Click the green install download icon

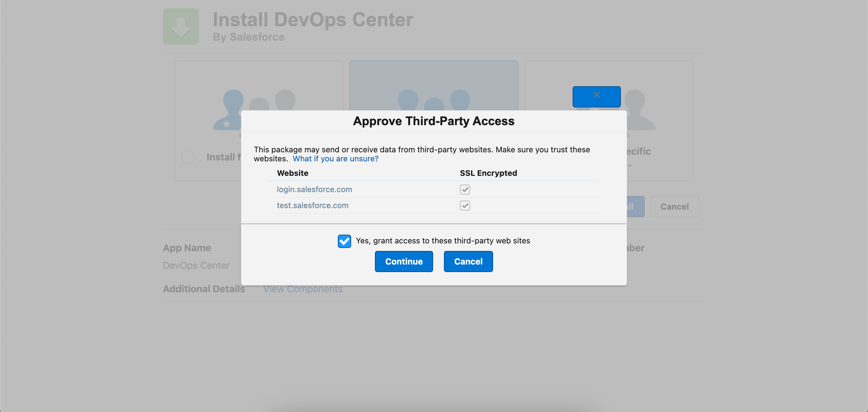click(x=181, y=27)
